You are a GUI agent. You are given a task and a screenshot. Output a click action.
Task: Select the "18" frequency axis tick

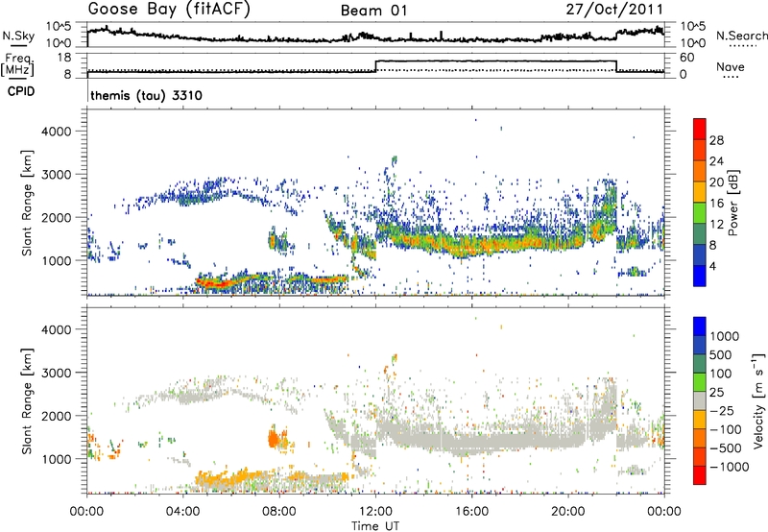click(63, 58)
